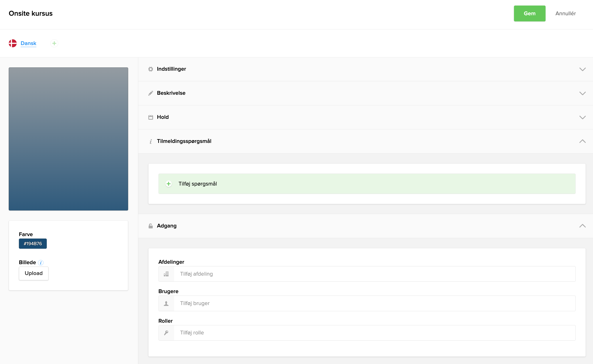This screenshot has height=364, width=593.
Task: Collapse the Adgang section chevron
Action: [582, 226]
